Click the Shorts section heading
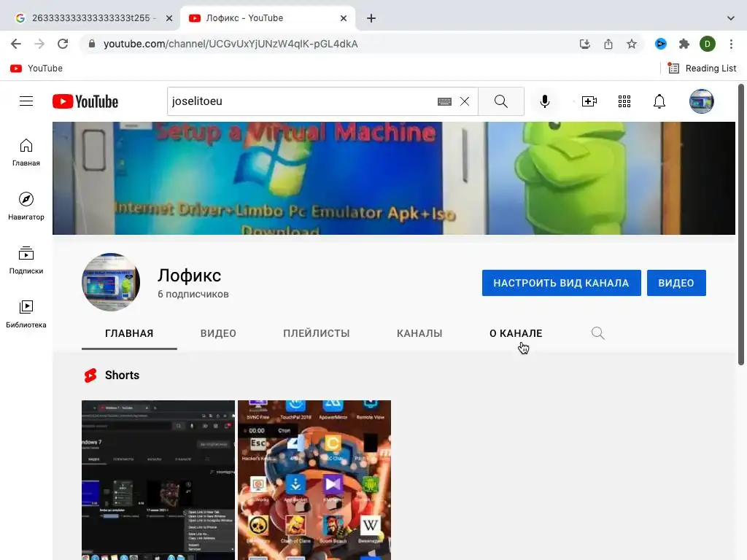The image size is (747, 560). pyautogui.click(x=122, y=376)
